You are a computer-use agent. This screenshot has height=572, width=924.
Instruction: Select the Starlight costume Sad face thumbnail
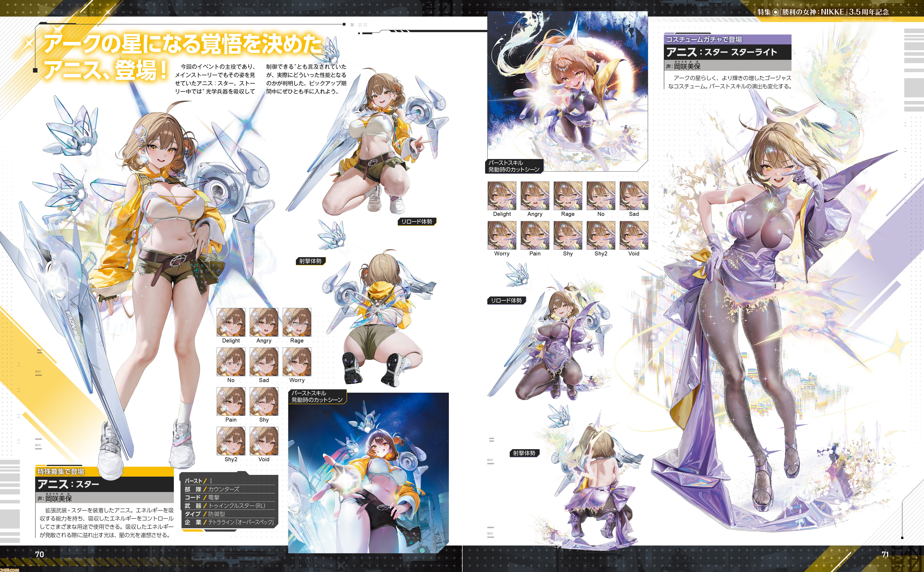[634, 196]
